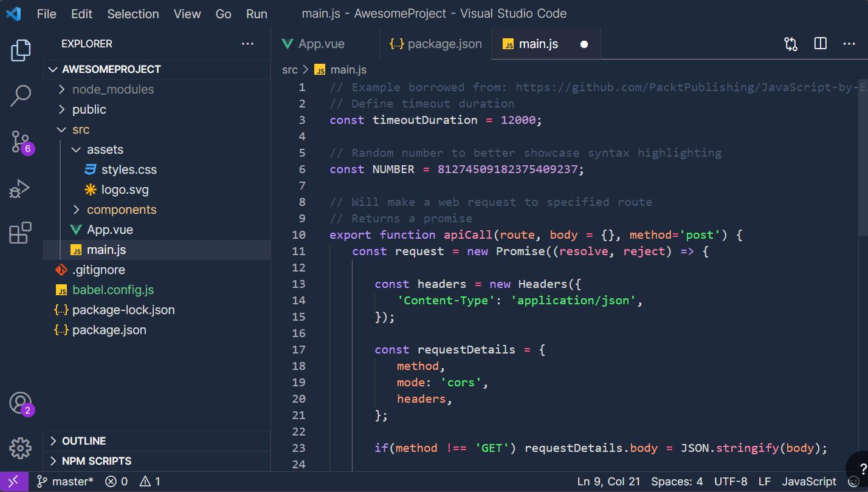
Task: Collapse the assets folder
Action: pyautogui.click(x=157, y=149)
